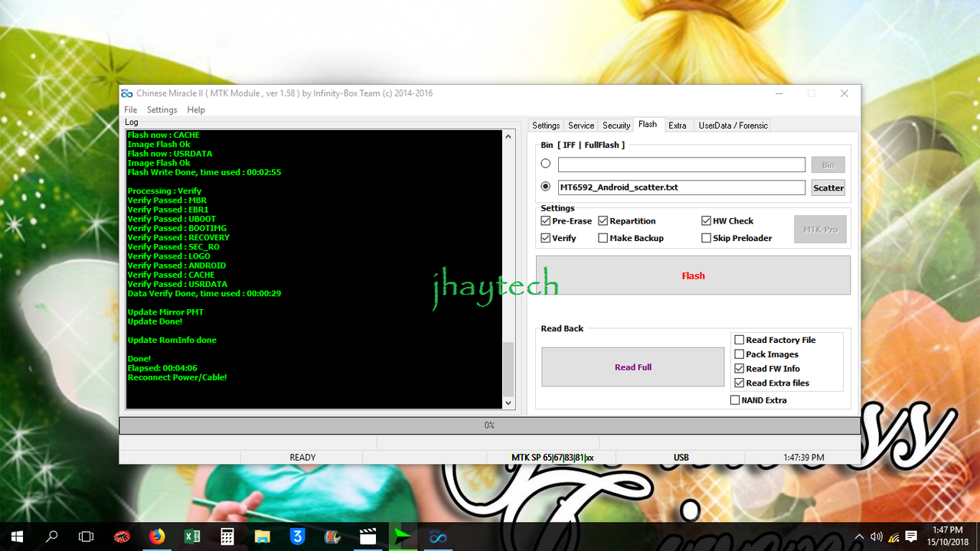Switch to the Extra tab
This screenshot has width=980, height=551.
[x=678, y=126]
